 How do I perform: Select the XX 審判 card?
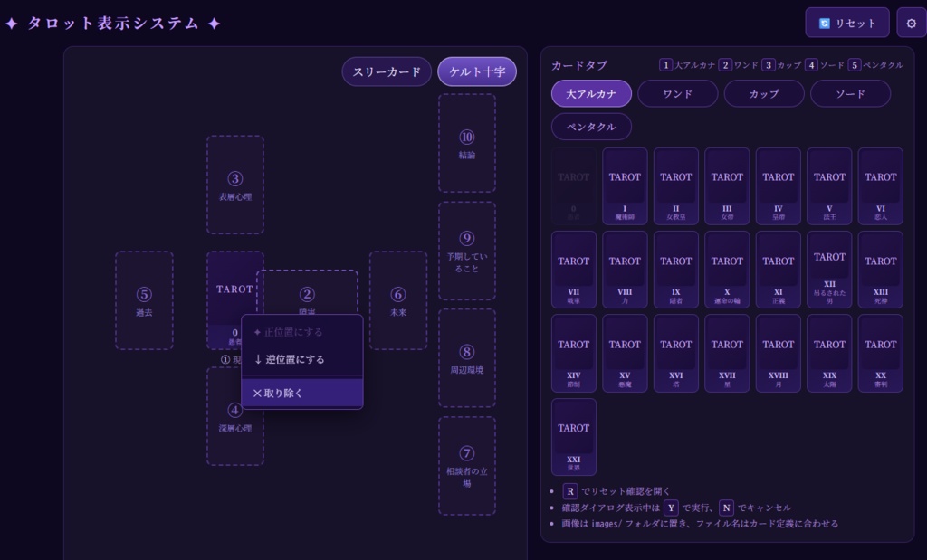[x=880, y=353]
